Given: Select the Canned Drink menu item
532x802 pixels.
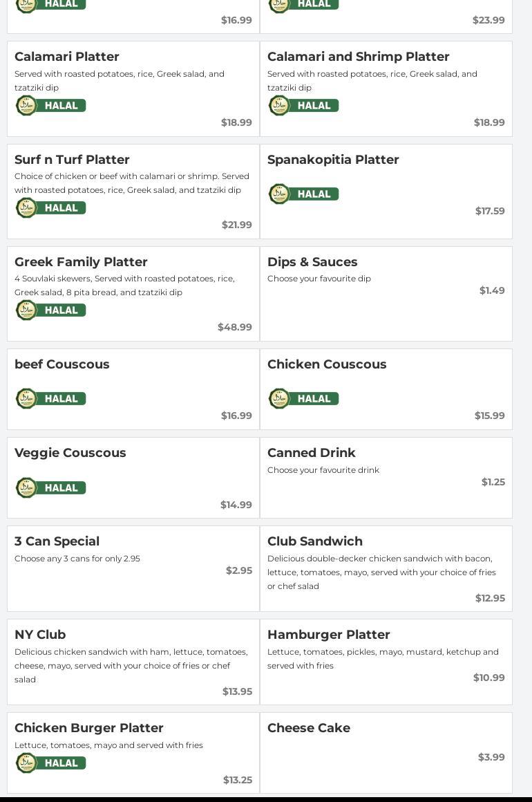Looking at the screenshot, I should pos(311,453).
